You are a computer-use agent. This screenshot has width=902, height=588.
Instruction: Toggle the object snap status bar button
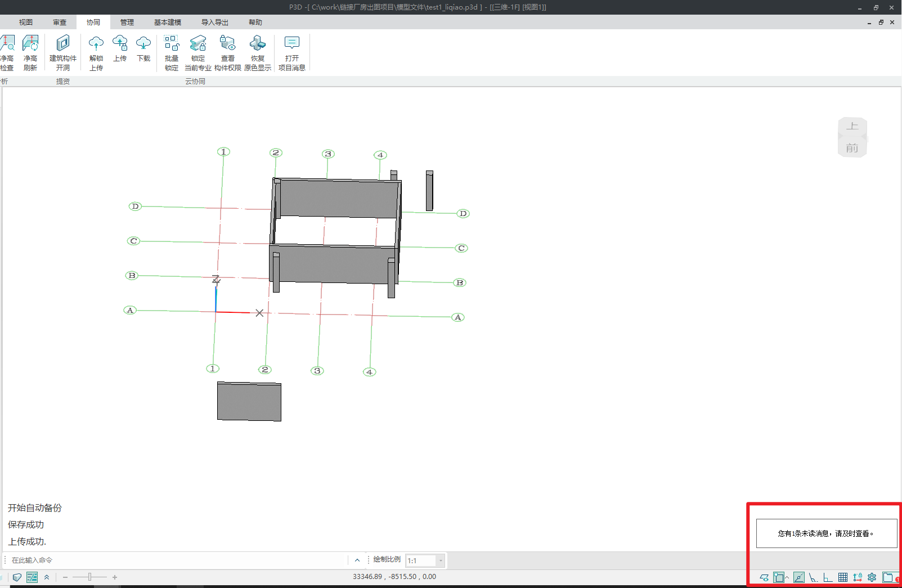[779, 577]
